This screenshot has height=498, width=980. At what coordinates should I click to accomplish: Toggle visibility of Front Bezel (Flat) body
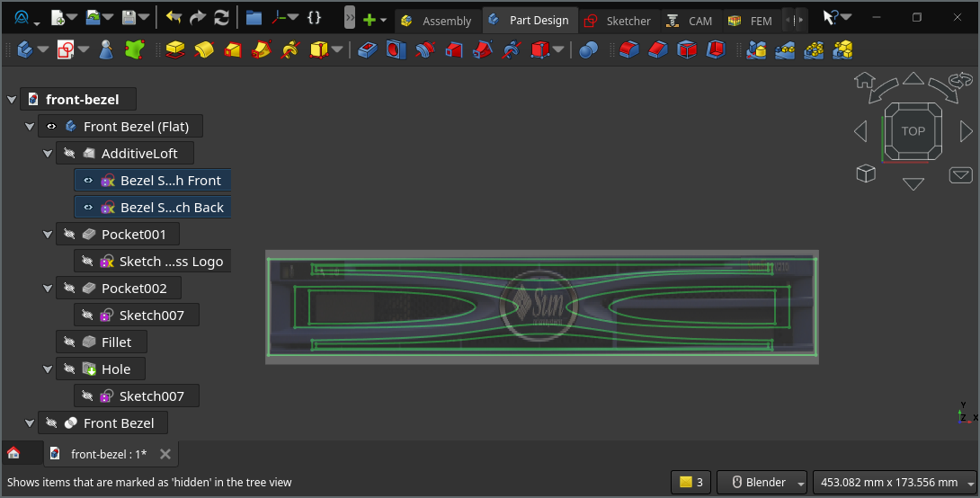click(x=52, y=127)
